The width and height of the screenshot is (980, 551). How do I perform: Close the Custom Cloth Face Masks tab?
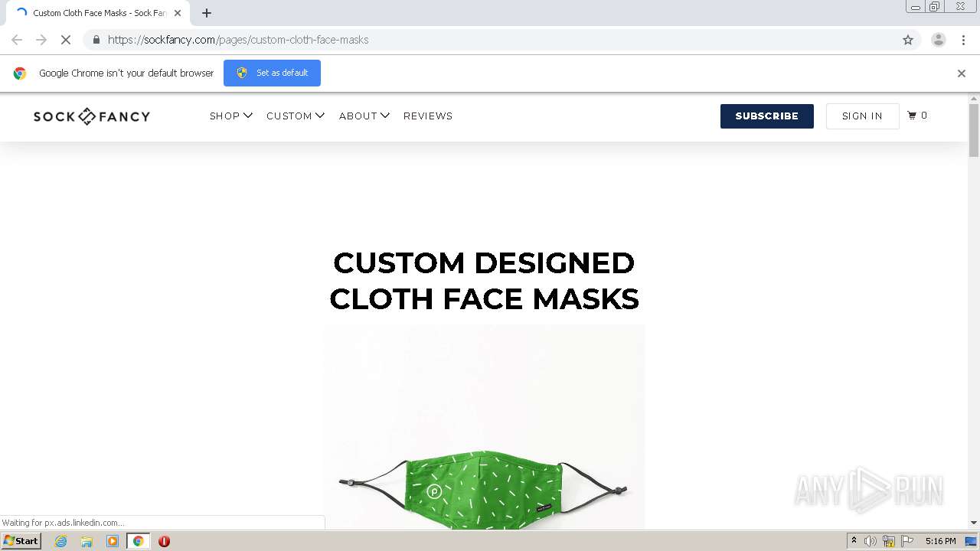(178, 13)
